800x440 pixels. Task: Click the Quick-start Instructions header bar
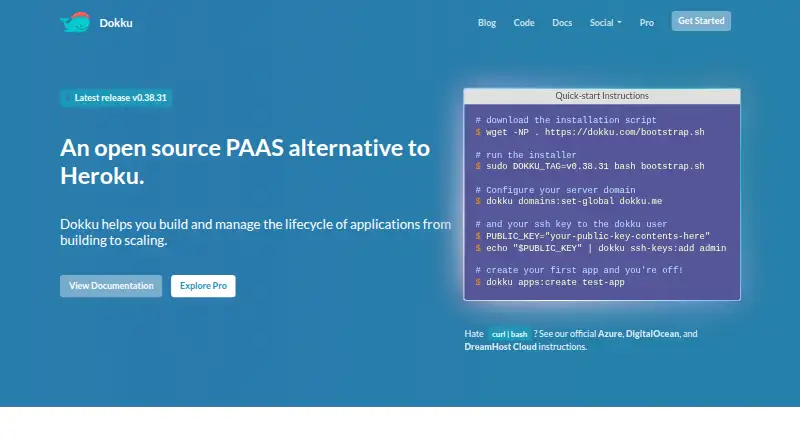point(602,96)
